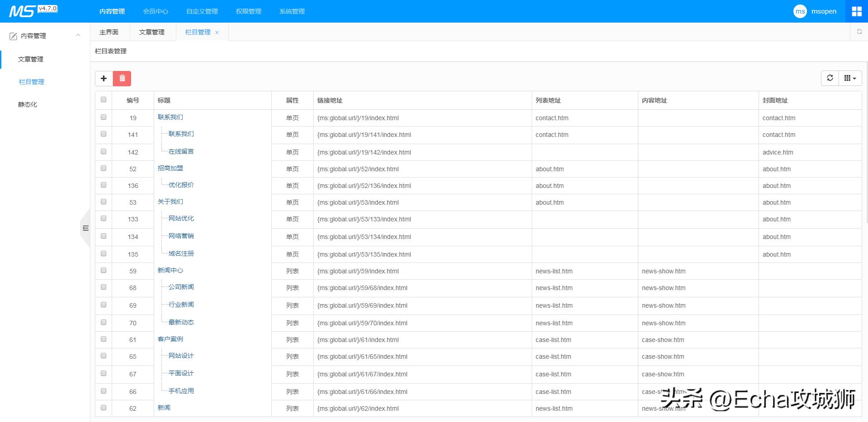The height and width of the screenshot is (422, 868).
Task: Open the column display dropdown
Action: [850, 78]
